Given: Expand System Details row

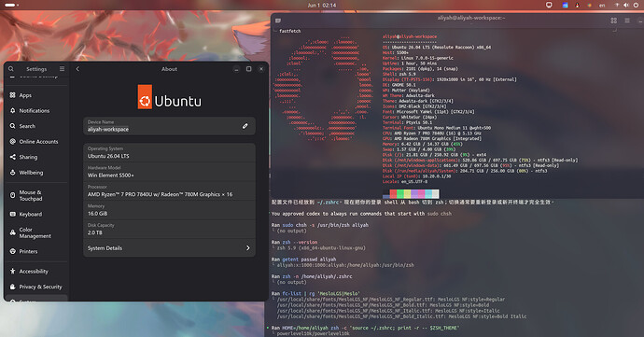Looking at the screenshot, I should pyautogui.click(x=169, y=248).
